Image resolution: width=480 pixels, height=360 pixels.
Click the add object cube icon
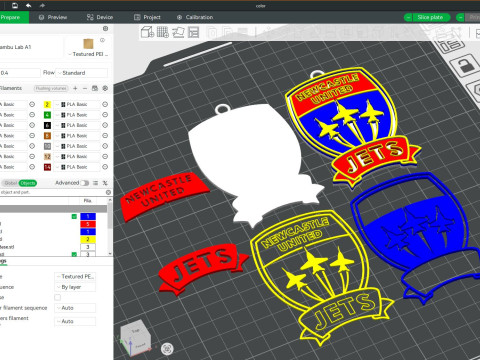click(x=147, y=32)
